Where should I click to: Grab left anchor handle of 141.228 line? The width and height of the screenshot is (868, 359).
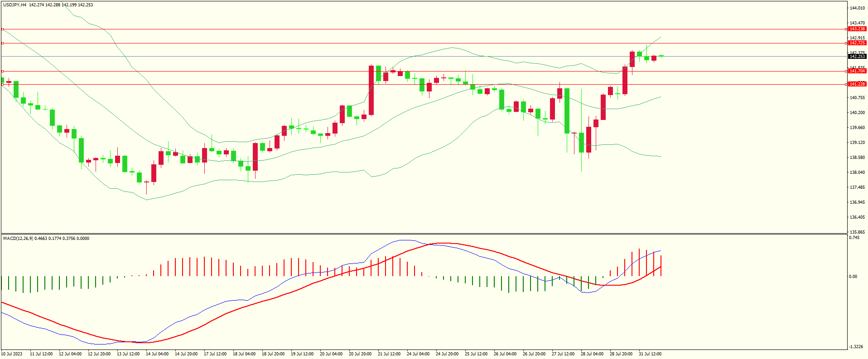click(2, 84)
